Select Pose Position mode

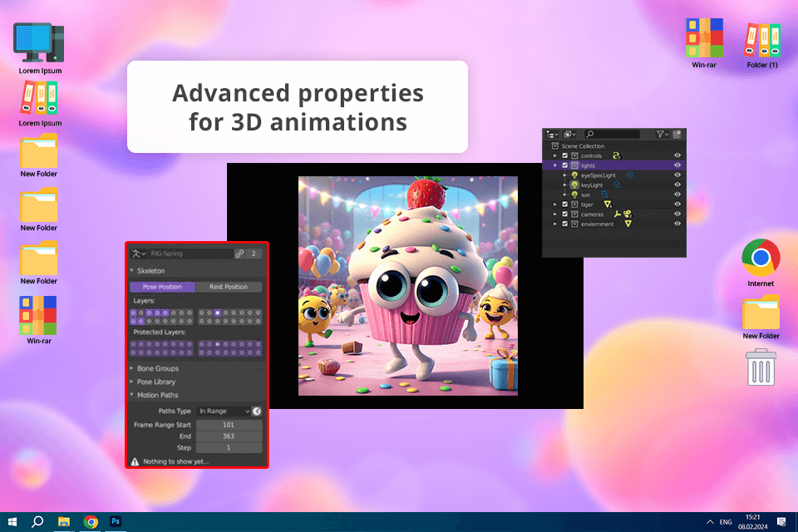click(162, 287)
